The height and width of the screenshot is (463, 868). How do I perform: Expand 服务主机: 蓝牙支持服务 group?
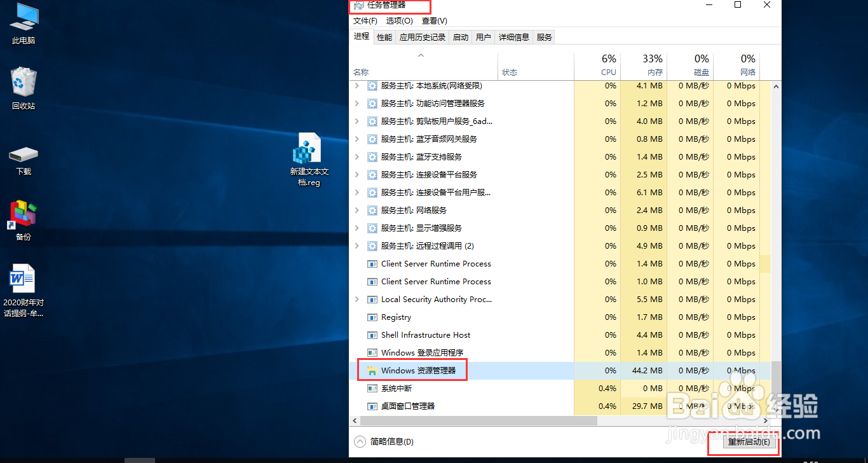pos(356,157)
